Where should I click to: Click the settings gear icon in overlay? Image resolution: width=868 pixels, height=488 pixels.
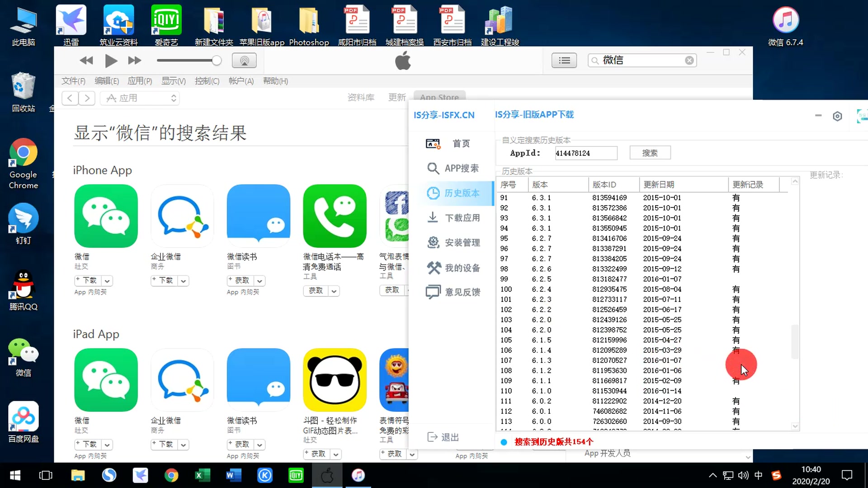[x=838, y=116]
